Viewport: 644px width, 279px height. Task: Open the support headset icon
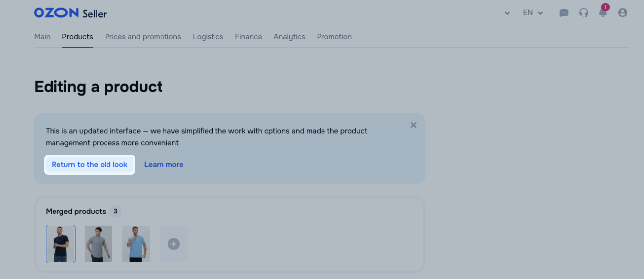tap(584, 13)
